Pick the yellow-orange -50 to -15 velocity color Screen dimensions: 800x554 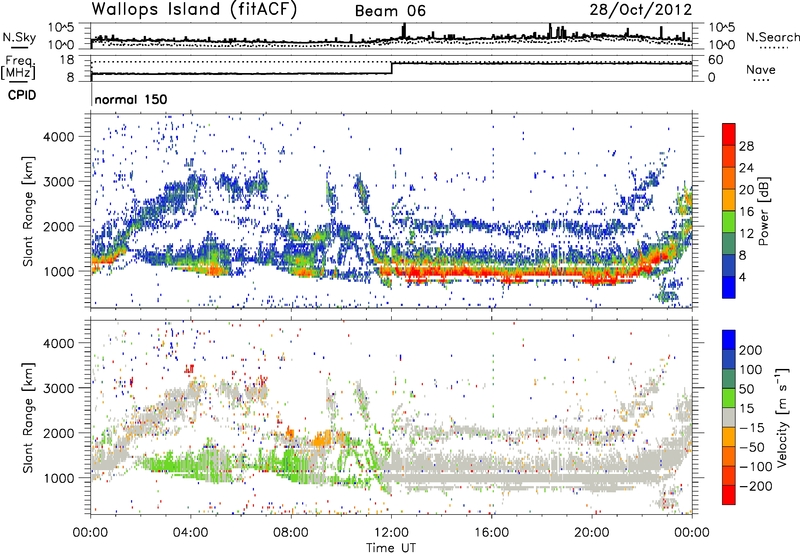tap(729, 437)
